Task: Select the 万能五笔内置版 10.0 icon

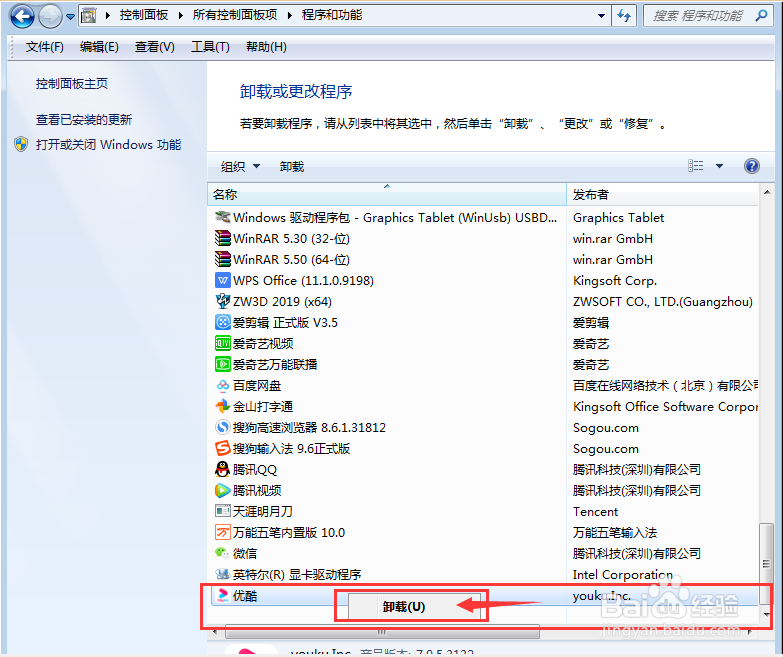Action: point(223,532)
